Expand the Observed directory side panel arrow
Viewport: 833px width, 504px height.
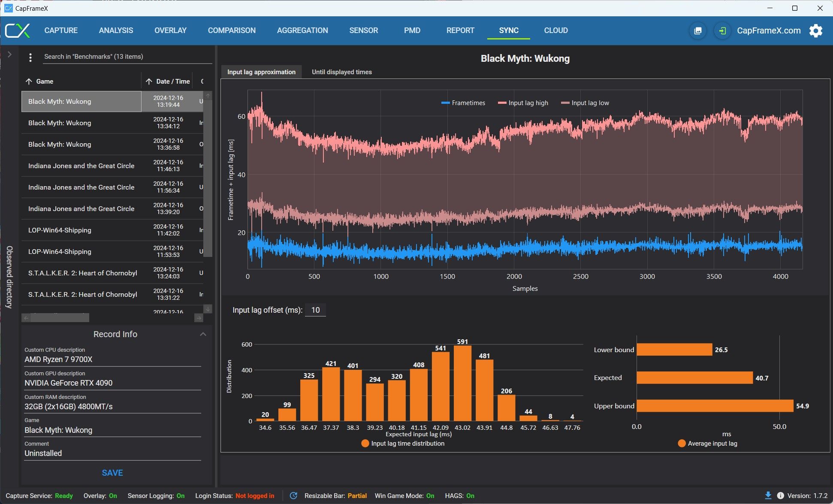click(x=9, y=54)
